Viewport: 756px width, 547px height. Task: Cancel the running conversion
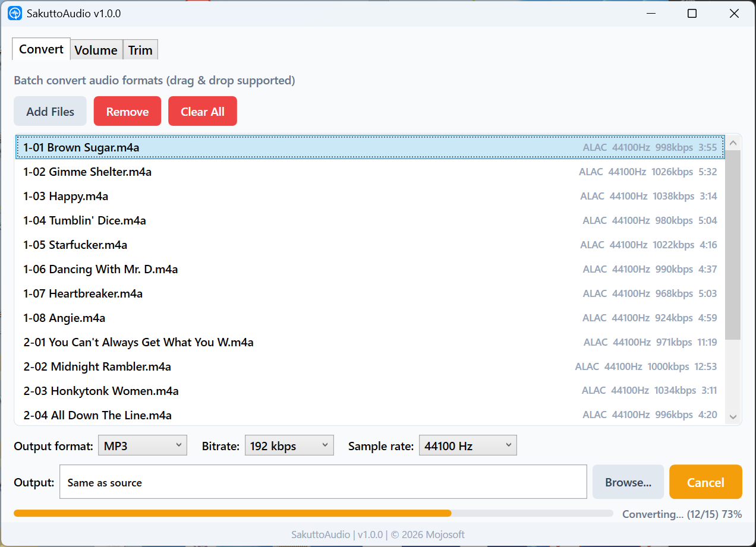[705, 482]
